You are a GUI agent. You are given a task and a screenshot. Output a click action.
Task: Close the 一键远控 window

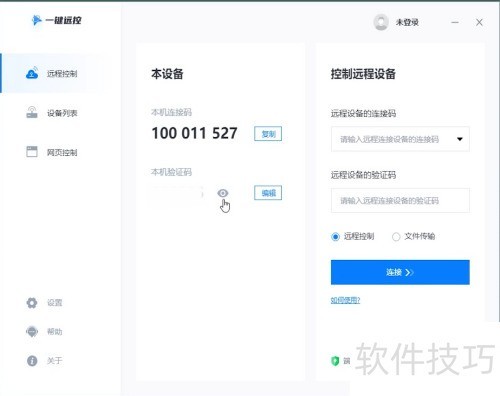[479, 22]
